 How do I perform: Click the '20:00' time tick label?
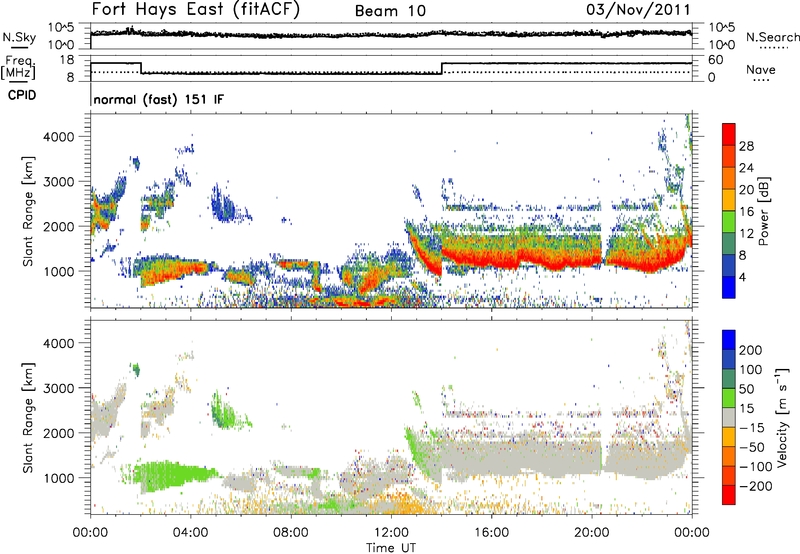(x=591, y=533)
